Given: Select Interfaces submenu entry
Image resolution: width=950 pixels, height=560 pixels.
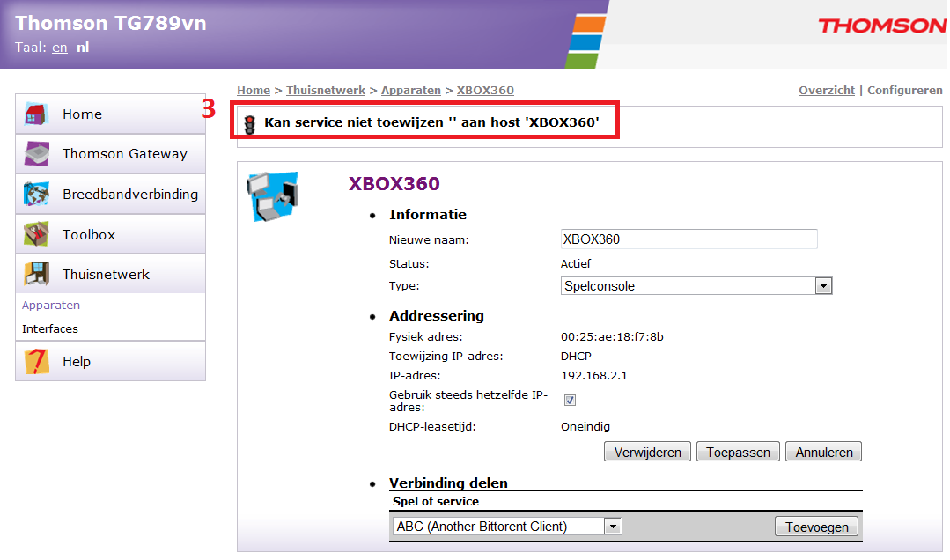Looking at the screenshot, I should click(x=49, y=328).
